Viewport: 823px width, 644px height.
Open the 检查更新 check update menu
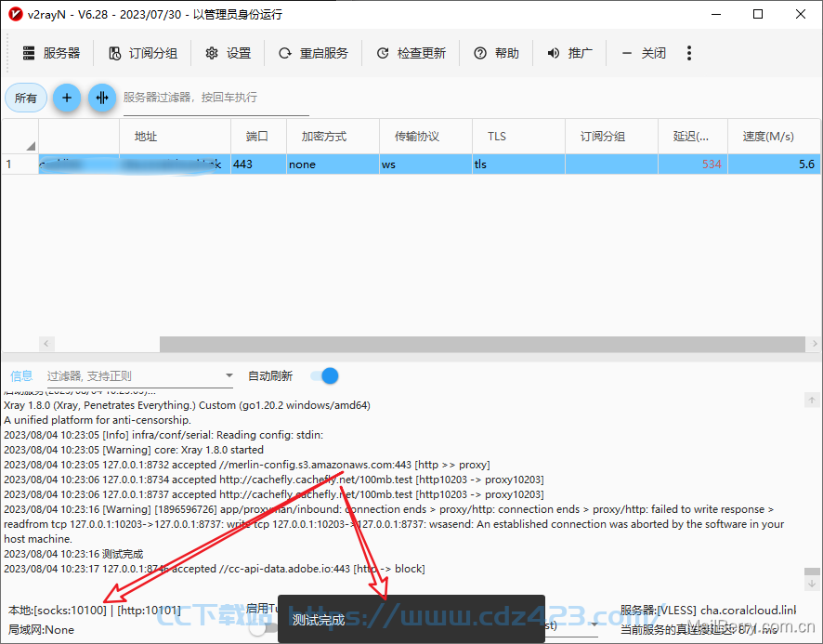(411, 53)
